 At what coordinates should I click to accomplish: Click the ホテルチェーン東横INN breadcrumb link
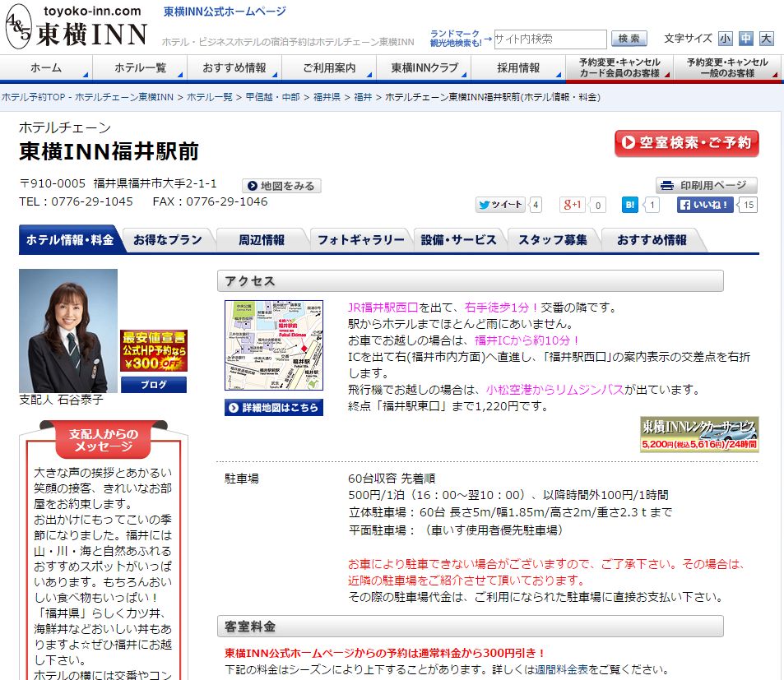[x=124, y=97]
